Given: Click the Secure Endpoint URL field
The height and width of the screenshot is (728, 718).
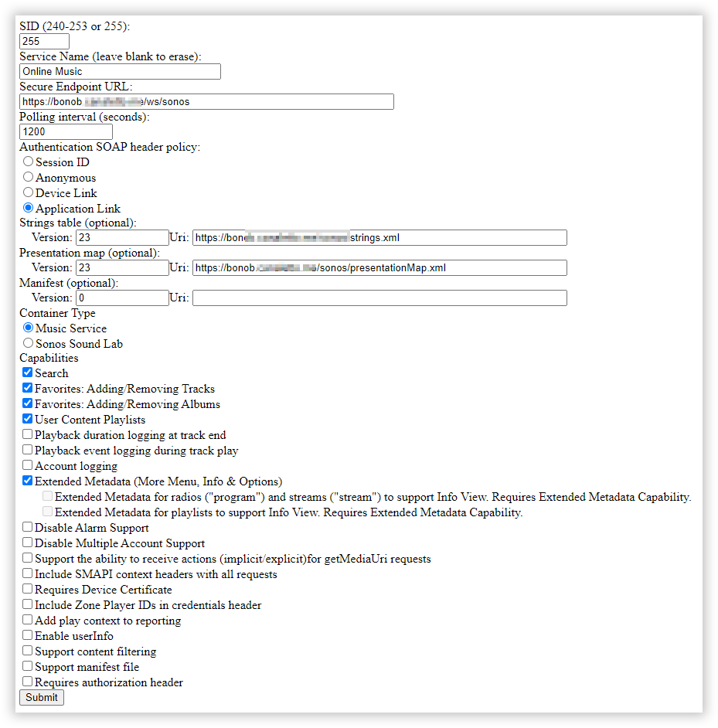Looking at the screenshot, I should (x=206, y=102).
